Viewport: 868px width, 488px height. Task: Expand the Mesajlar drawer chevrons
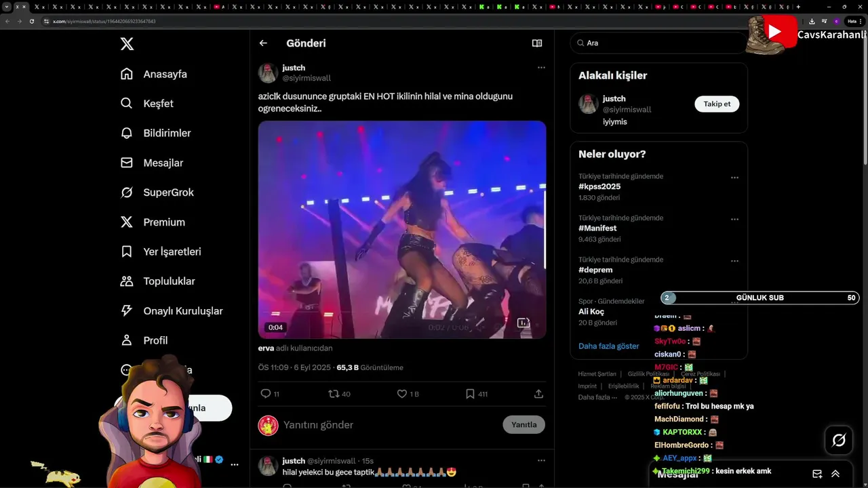click(x=835, y=474)
